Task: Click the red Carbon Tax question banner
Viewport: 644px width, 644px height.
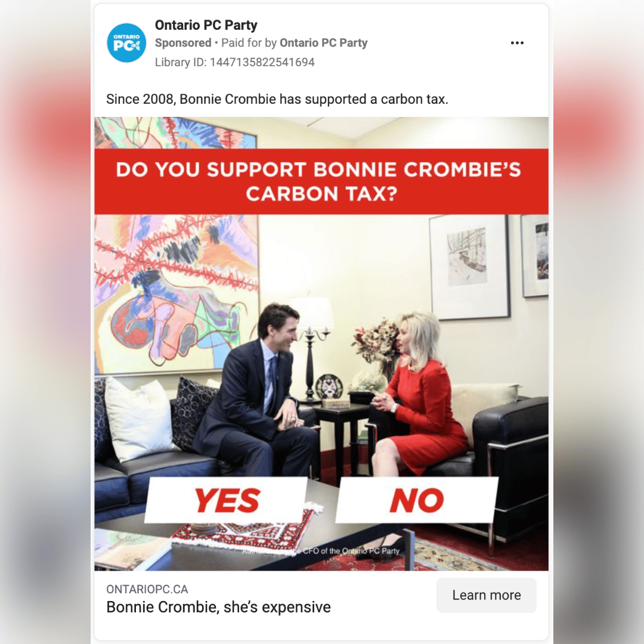Action: [321, 181]
